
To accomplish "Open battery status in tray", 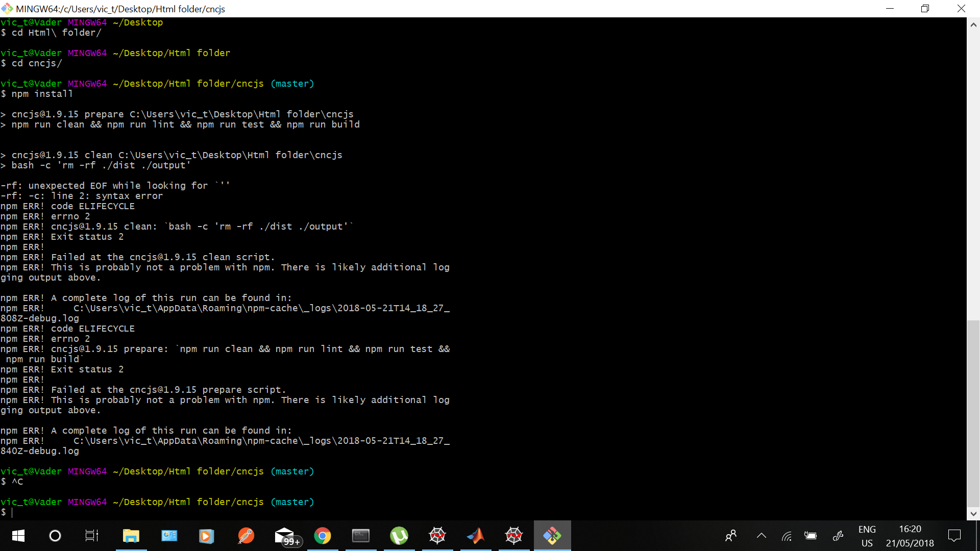I will [x=810, y=536].
